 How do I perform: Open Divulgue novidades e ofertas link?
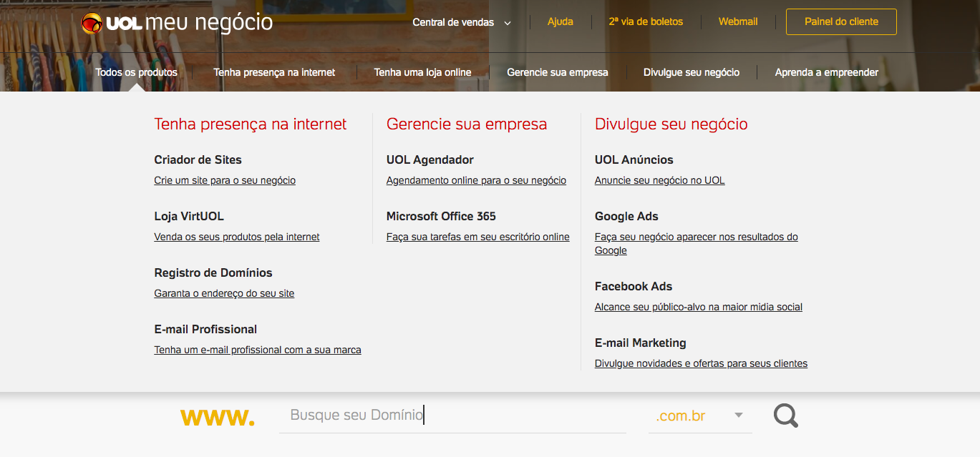[701, 363]
